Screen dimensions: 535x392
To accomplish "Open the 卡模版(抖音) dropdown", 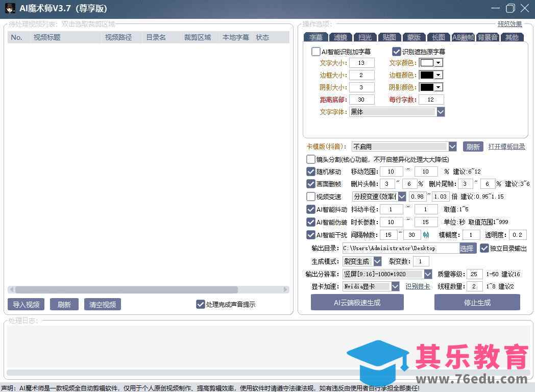I will (x=452, y=146).
